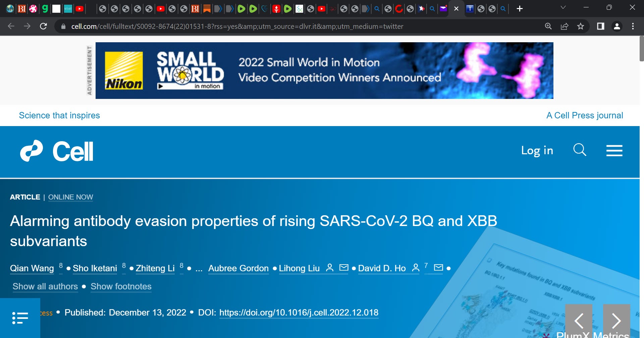Screen dimensions: 644x338
Task: Open author Sho Iketani's details
Action: (x=95, y=268)
